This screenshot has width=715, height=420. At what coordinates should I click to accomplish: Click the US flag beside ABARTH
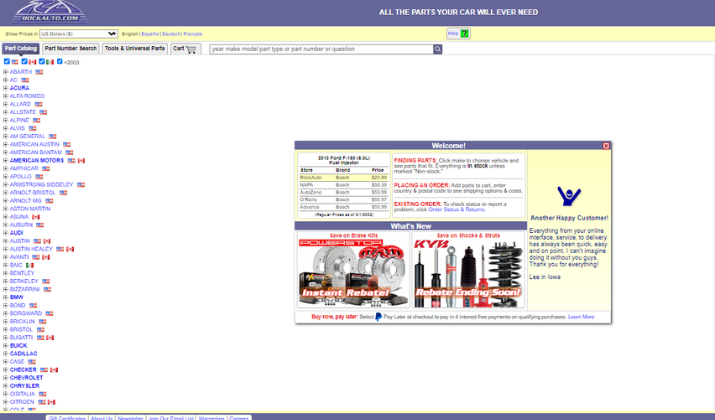[x=40, y=72]
